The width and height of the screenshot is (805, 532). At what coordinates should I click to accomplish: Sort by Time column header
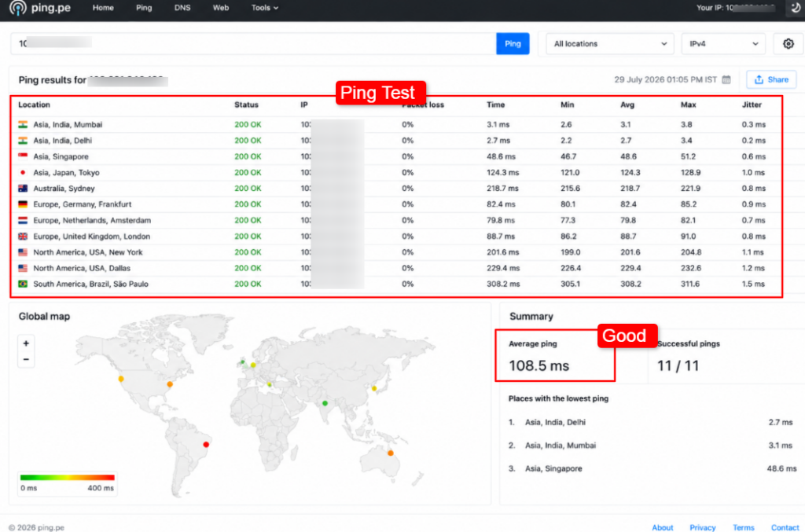tap(495, 105)
